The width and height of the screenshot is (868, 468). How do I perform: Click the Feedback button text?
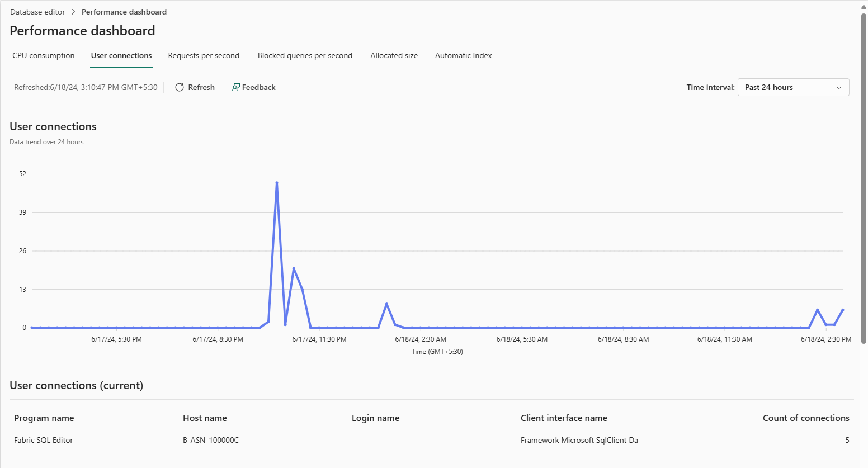pyautogui.click(x=258, y=87)
